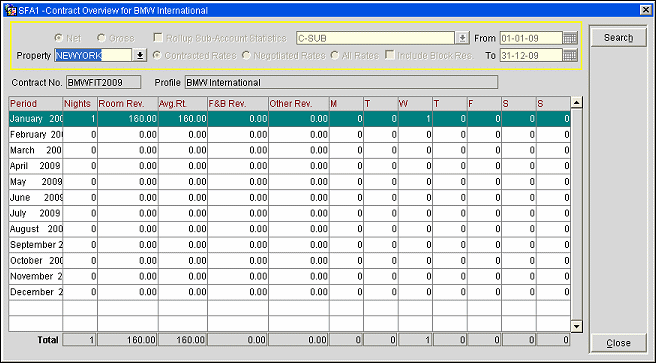Screen dimensions: 656x363
Task: Click the Period column header
Action: coord(36,104)
